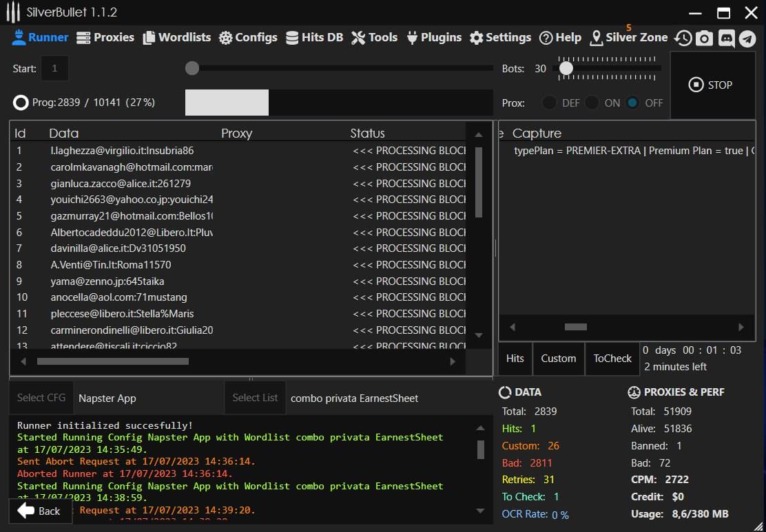This screenshot has width=766, height=532.
Task: Click the Bots slider handle
Action: click(566, 68)
